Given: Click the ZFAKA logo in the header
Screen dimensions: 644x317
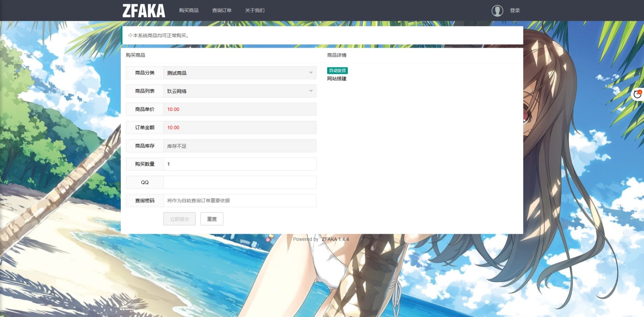Looking at the screenshot, I should tap(144, 11).
